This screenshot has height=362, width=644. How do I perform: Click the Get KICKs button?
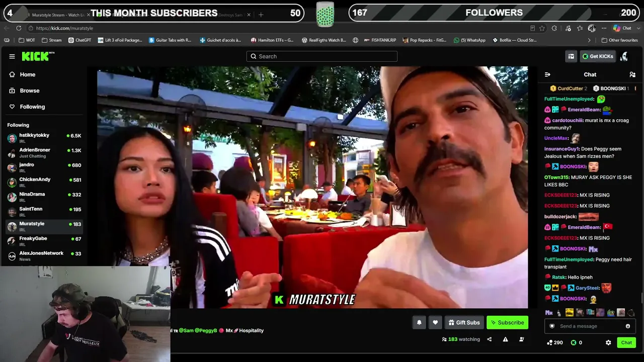[x=598, y=56]
